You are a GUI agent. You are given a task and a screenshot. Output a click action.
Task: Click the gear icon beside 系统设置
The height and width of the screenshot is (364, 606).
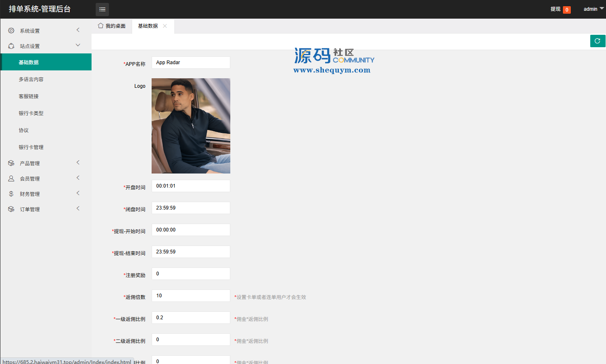(11, 31)
